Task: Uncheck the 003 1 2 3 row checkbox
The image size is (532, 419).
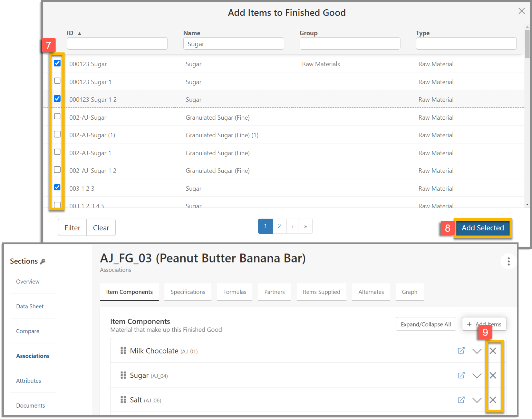Action: (57, 187)
